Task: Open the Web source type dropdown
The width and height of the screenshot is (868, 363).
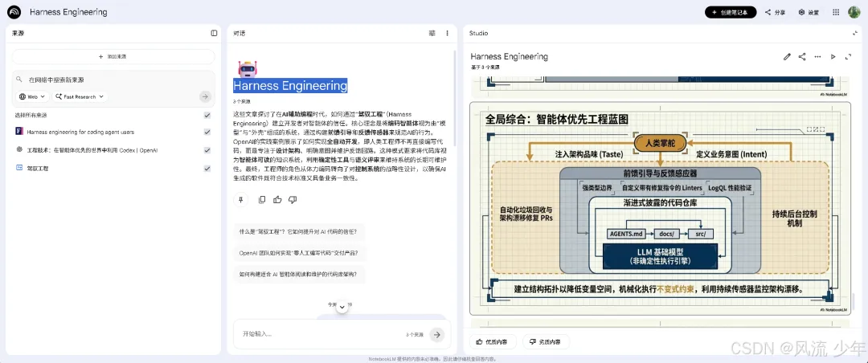Action: [31, 96]
